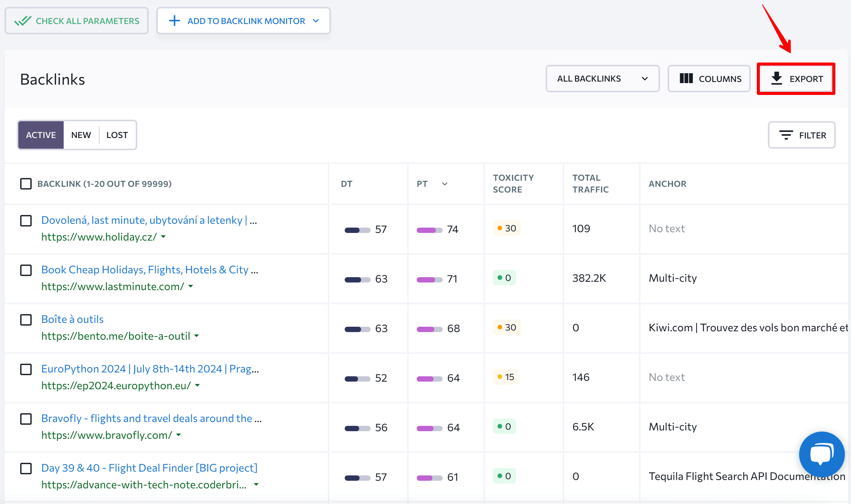Click toxicity score 30 badge for holiday.cz
This screenshot has height=504, width=851.
point(507,228)
